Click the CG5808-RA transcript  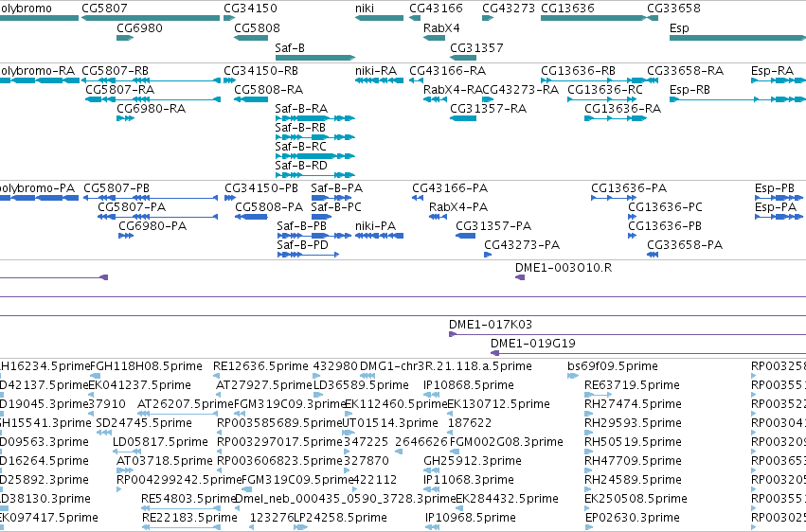click(x=251, y=99)
